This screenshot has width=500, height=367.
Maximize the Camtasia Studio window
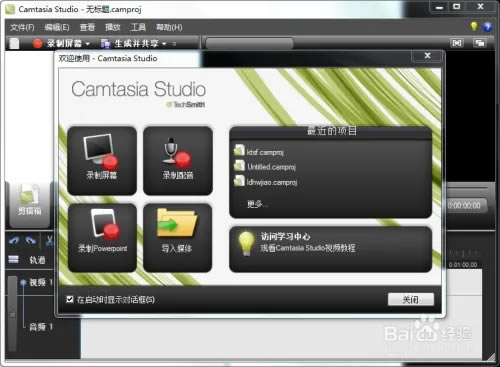pyautogui.click(x=457, y=7)
